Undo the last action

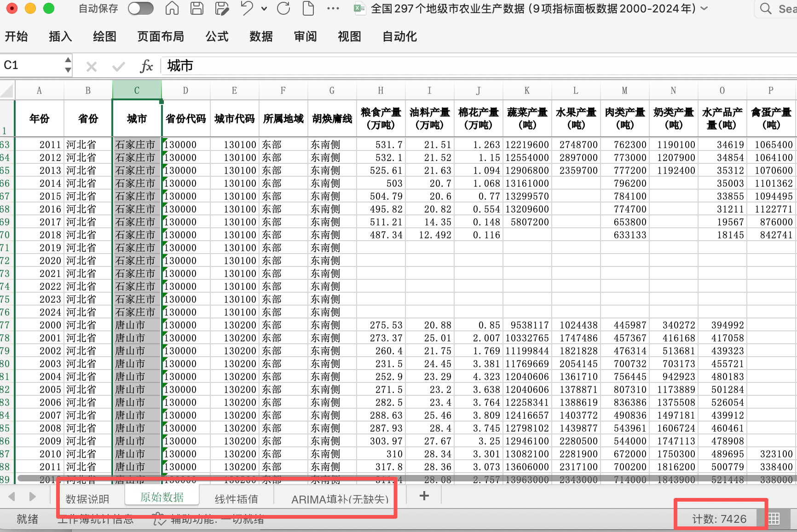pyautogui.click(x=247, y=8)
